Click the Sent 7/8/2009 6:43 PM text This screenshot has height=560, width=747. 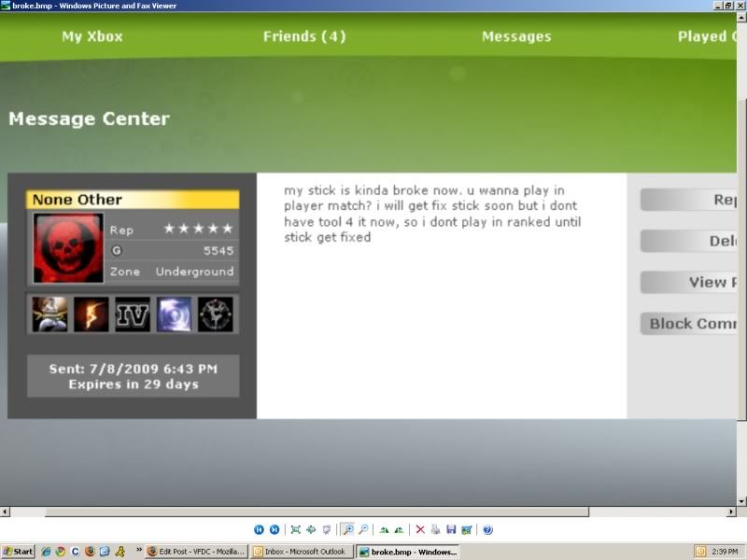click(x=134, y=369)
